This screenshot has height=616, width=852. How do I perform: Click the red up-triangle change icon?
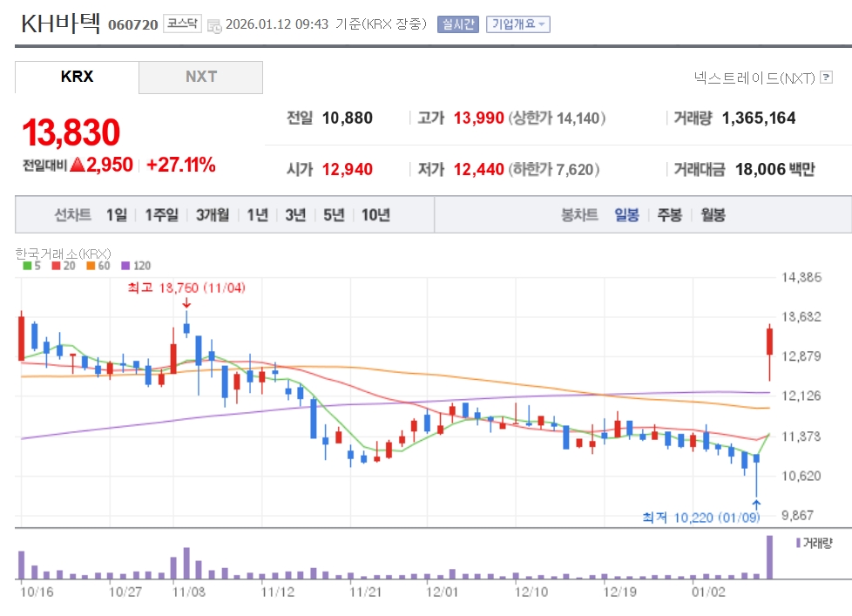tap(78, 164)
